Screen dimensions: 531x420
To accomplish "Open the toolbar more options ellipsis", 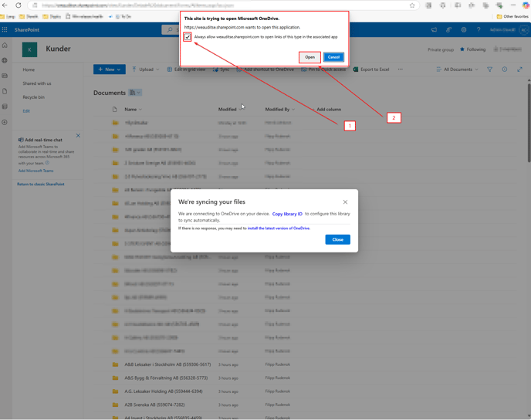I will [401, 69].
